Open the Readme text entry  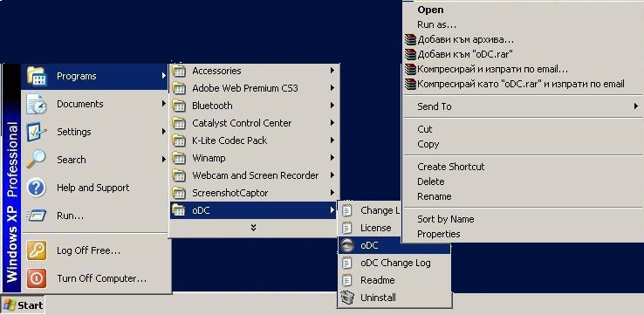378,280
